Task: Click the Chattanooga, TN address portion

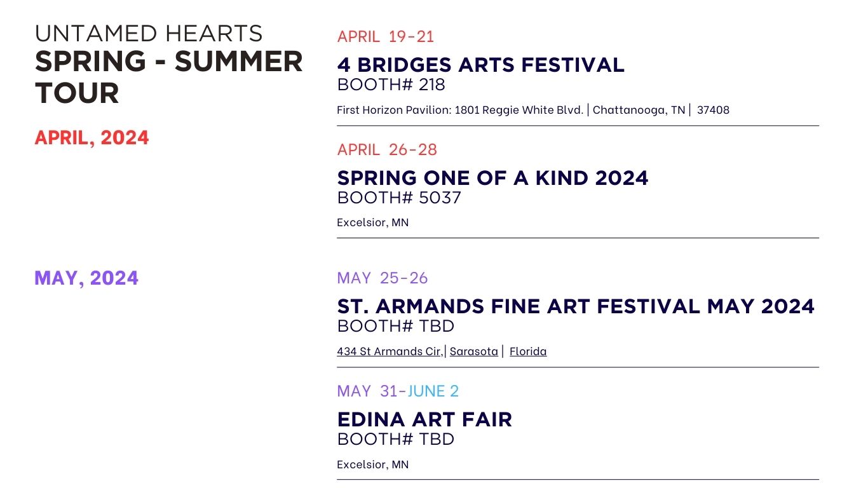Action: (639, 109)
